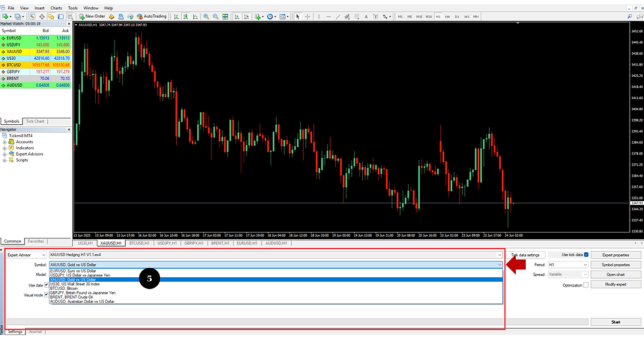644x339 pixels.
Task: Close the Market Watch panel
Action: (69, 24)
